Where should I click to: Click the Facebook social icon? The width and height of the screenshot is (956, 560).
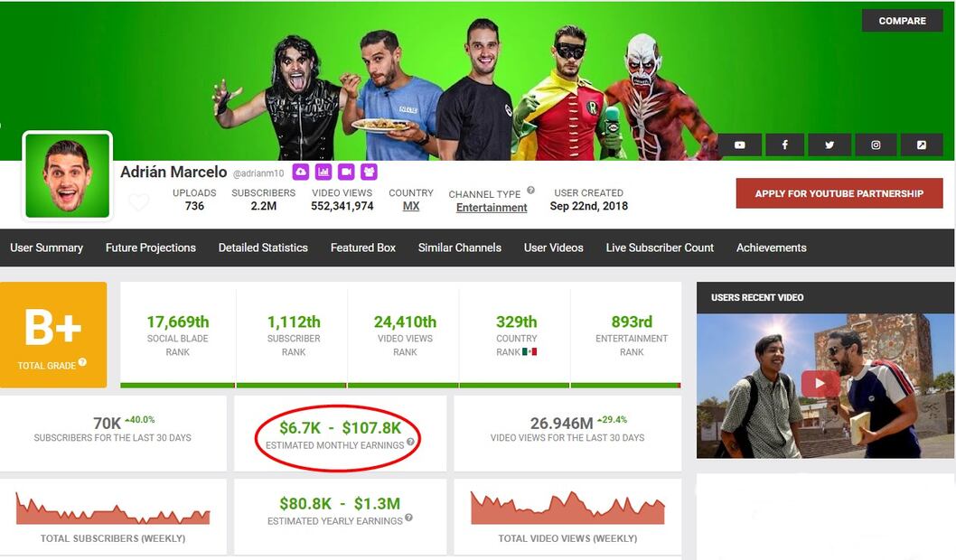(x=784, y=145)
